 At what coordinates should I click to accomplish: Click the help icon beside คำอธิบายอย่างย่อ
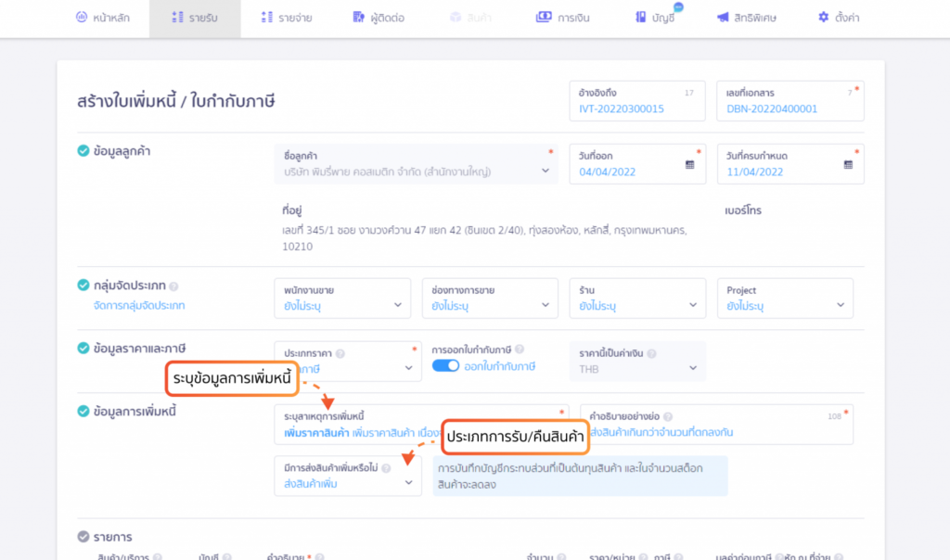click(x=668, y=416)
